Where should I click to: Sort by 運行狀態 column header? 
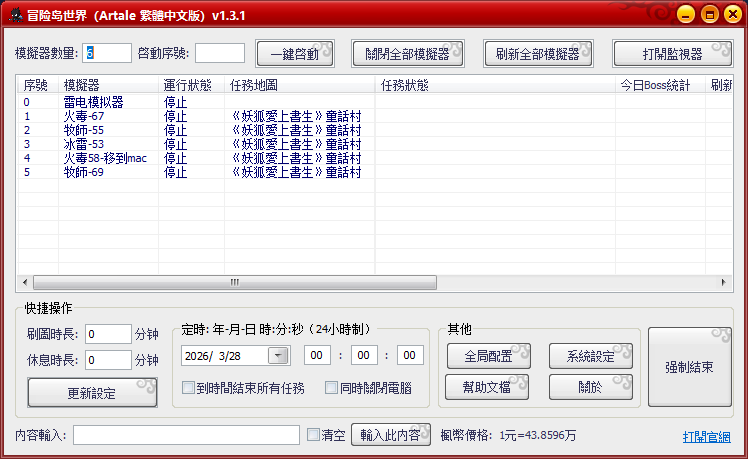(x=187, y=85)
